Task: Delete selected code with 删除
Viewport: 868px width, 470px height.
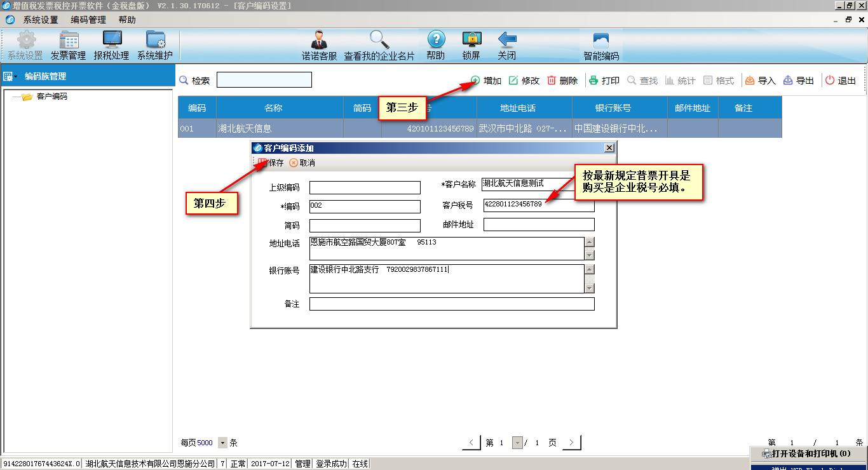Action: tap(562, 80)
